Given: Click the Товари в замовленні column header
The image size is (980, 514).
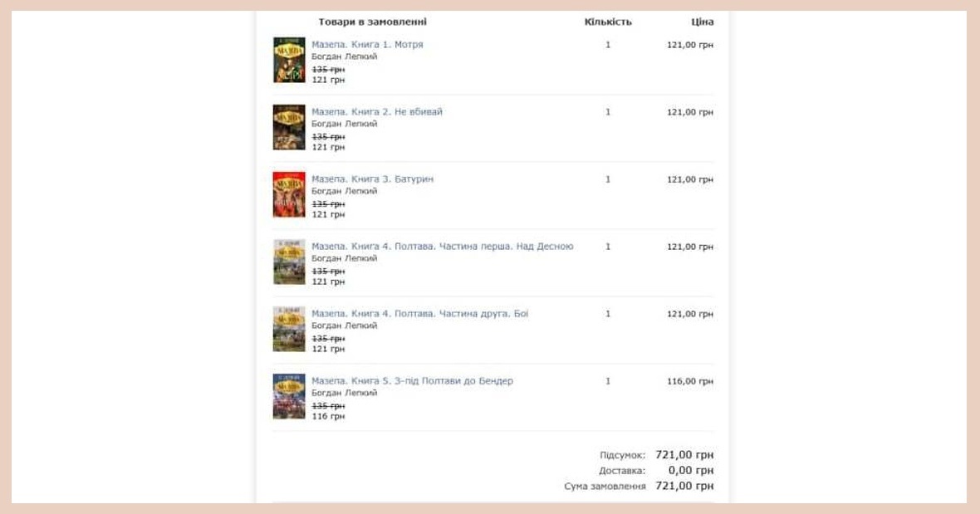Looking at the screenshot, I should click(x=373, y=22).
